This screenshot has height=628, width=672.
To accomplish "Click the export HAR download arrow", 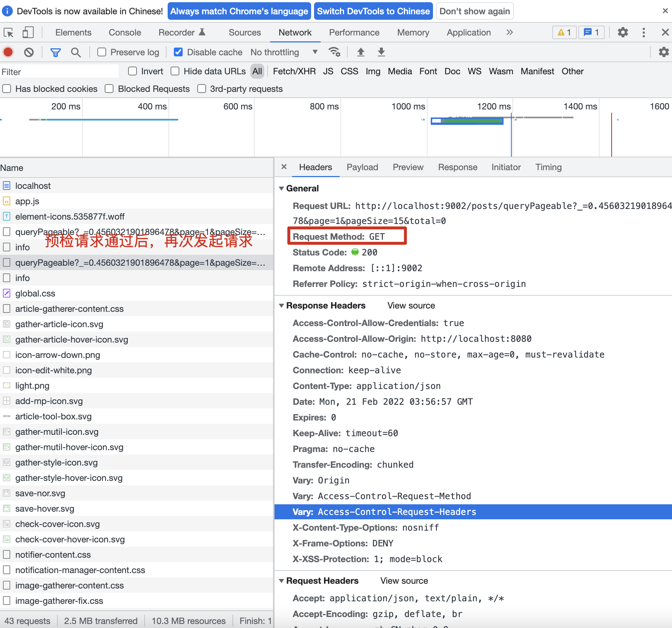I will (x=381, y=52).
